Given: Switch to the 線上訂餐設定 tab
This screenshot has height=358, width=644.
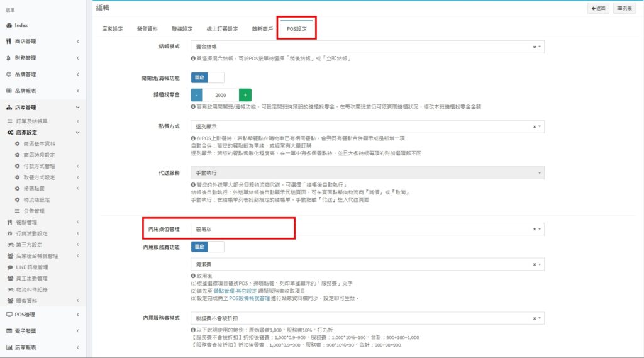Looking at the screenshot, I should click(x=222, y=29).
